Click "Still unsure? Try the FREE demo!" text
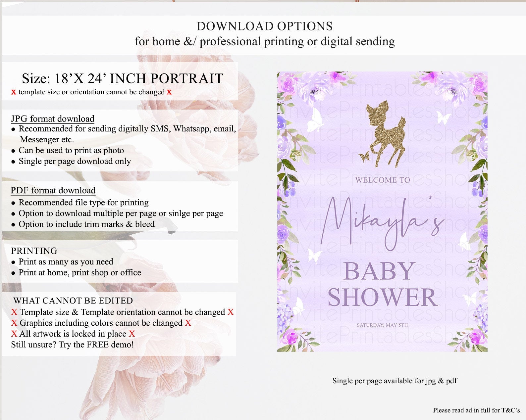 (72, 345)
